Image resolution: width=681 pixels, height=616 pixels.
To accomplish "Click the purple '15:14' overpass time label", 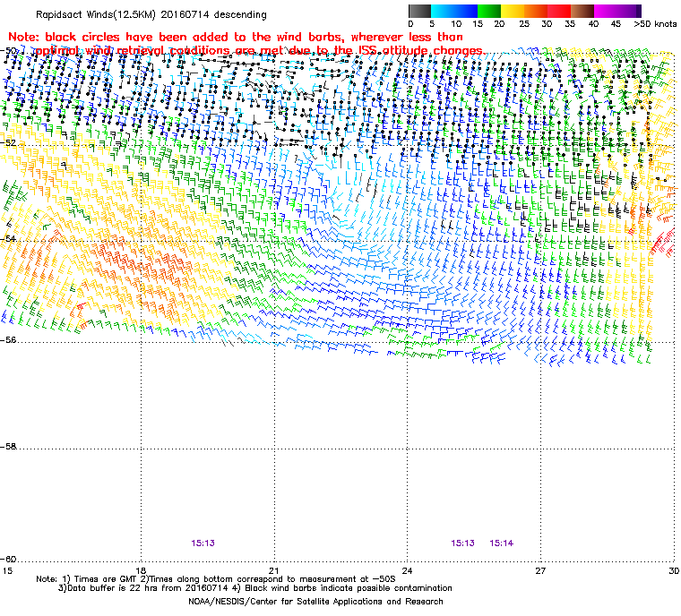I will coord(501,543).
